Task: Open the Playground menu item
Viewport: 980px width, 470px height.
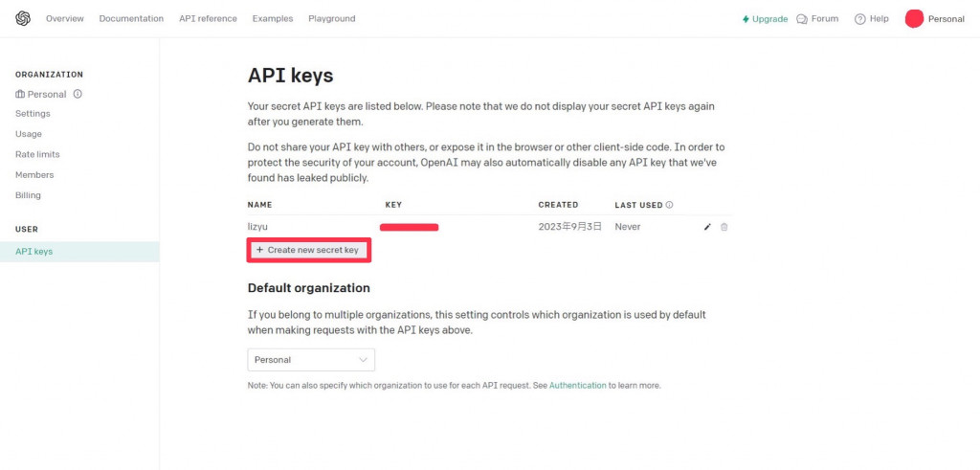Action: [x=332, y=19]
